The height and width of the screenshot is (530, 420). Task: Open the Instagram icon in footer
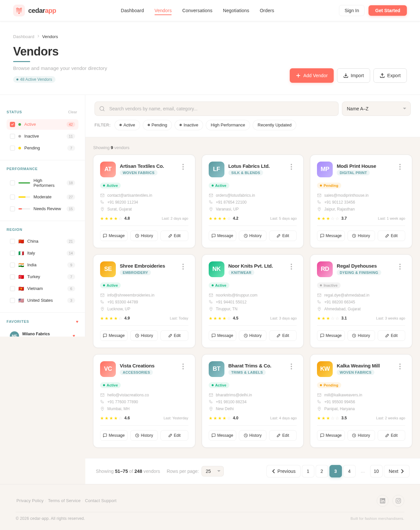coord(398,501)
